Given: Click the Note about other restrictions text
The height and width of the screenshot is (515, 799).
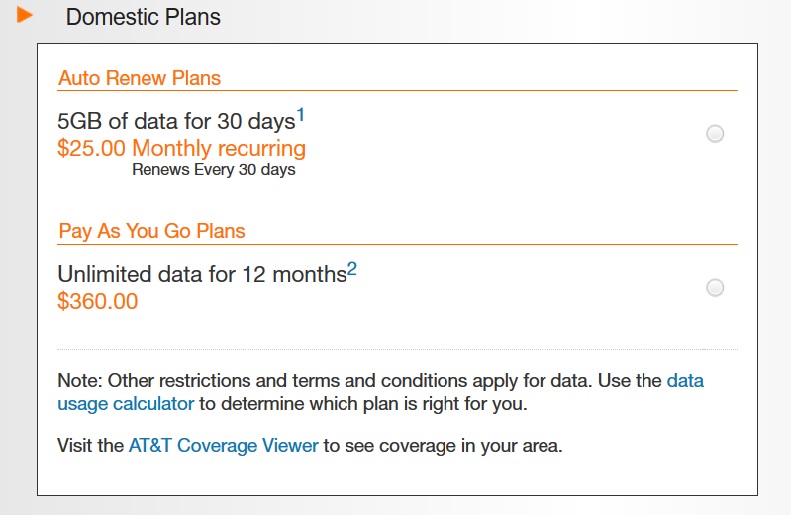Looking at the screenshot, I should click(x=360, y=381).
